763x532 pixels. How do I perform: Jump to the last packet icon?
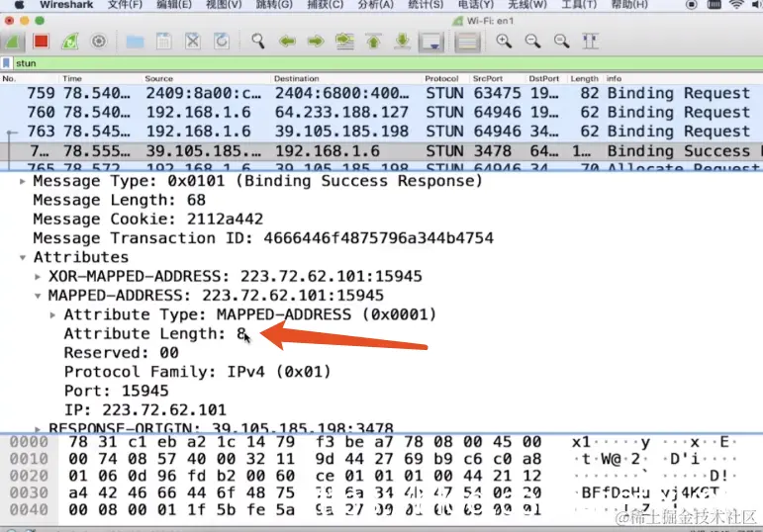[403, 42]
